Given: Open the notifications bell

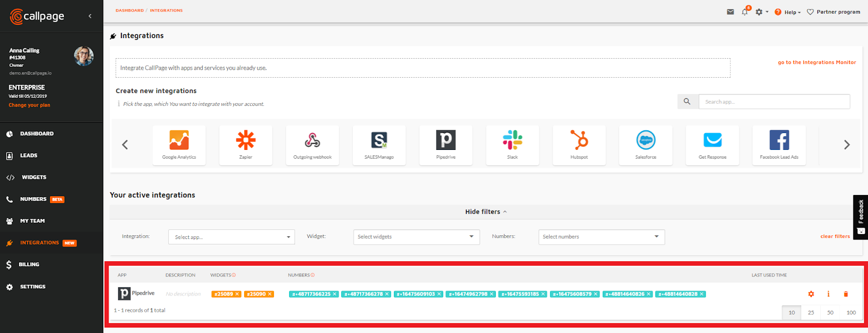Looking at the screenshot, I should 745,12.
